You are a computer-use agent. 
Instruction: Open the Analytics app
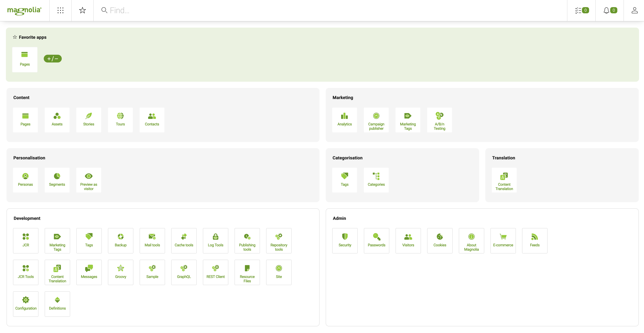click(344, 120)
